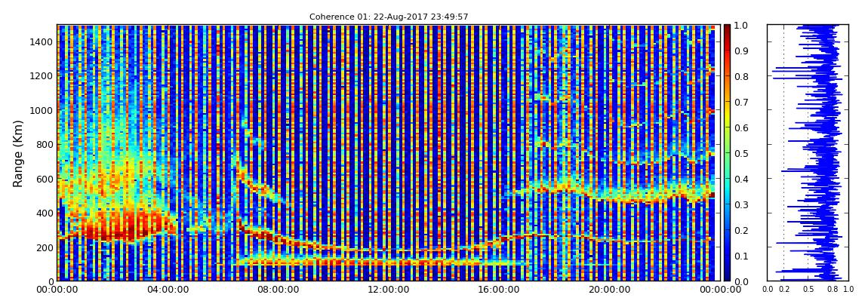
Task: Click the 0.4 colorbar tick label
Action: [741, 179]
